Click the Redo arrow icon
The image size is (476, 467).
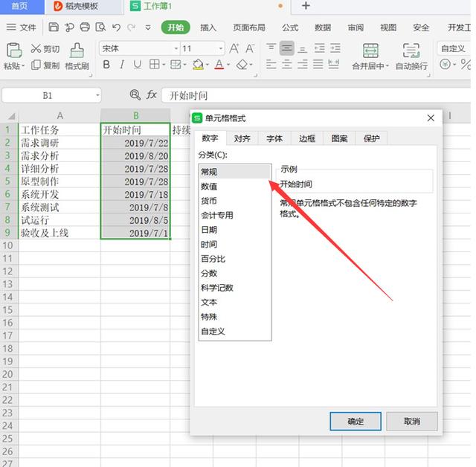[131, 28]
